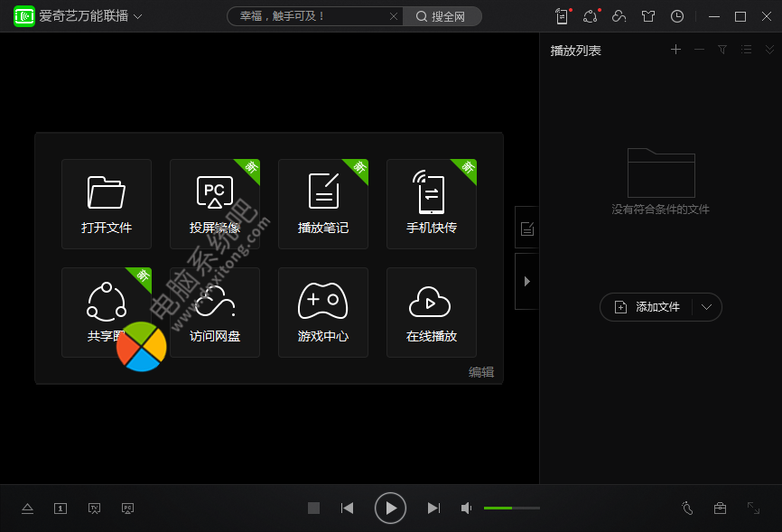Launch the 投屏镜像 screen mirroring tile

[x=215, y=204]
